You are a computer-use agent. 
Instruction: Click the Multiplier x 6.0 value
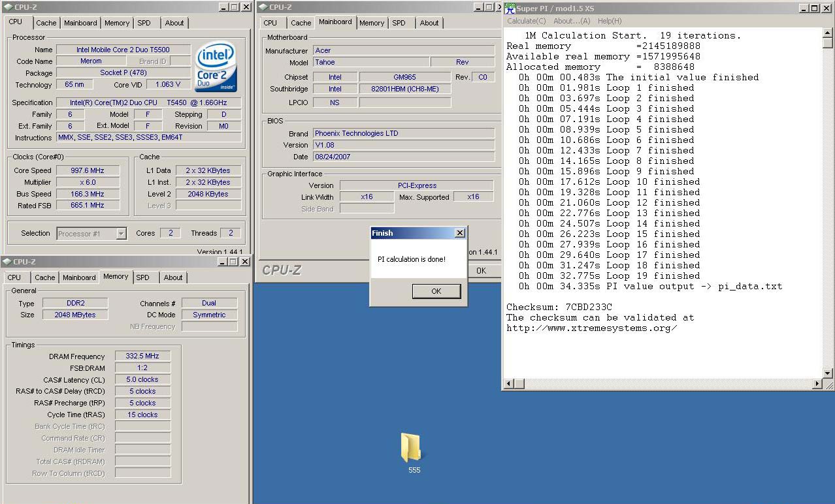point(88,182)
